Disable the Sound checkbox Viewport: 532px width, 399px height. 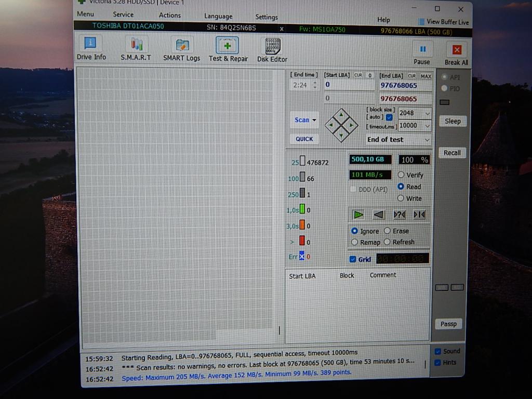(x=438, y=351)
